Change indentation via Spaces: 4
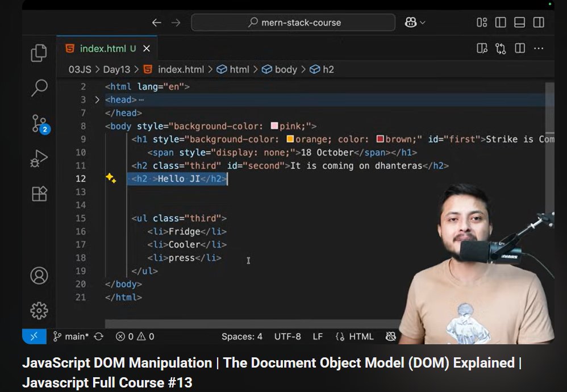The image size is (567, 392). [x=242, y=337]
